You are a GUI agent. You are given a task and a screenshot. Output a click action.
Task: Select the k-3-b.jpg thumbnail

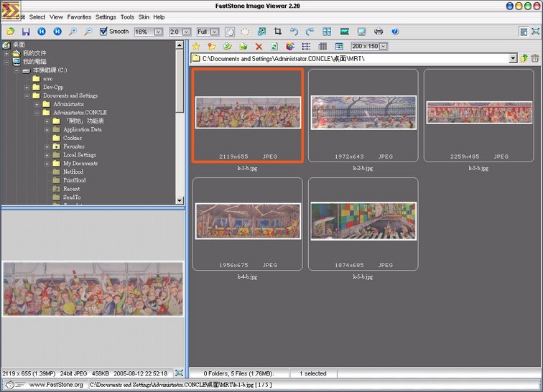pos(478,116)
